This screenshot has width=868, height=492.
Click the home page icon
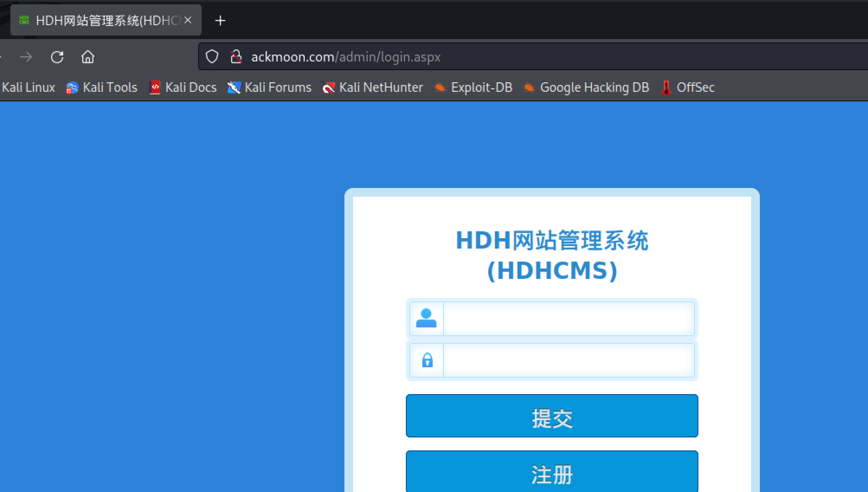pyautogui.click(x=88, y=57)
